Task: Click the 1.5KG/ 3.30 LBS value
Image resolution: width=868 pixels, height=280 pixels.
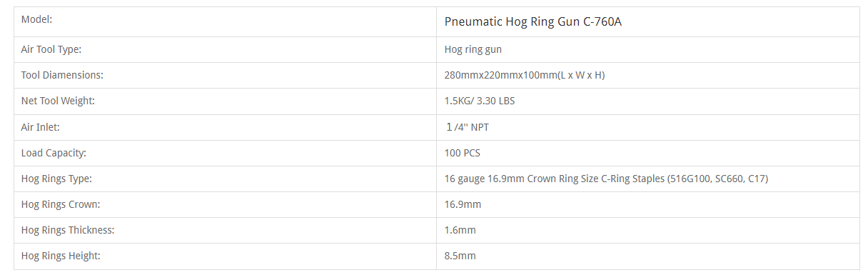Action: 480,101
